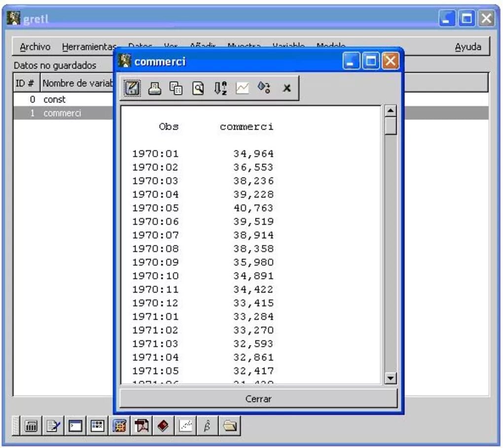Open the Ayuda menu

tap(468, 47)
